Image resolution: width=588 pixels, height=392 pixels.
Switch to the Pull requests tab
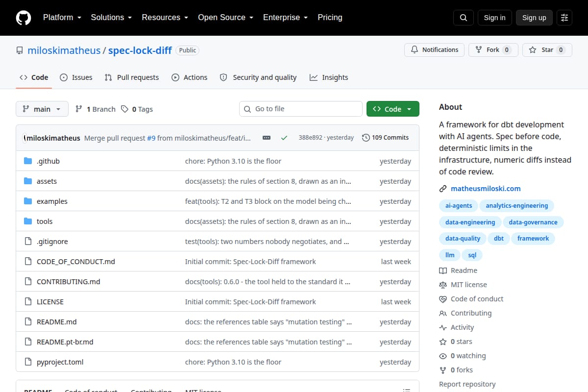(132, 77)
